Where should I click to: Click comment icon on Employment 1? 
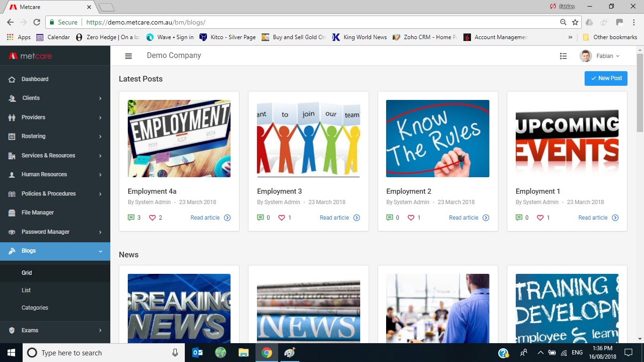519,218
